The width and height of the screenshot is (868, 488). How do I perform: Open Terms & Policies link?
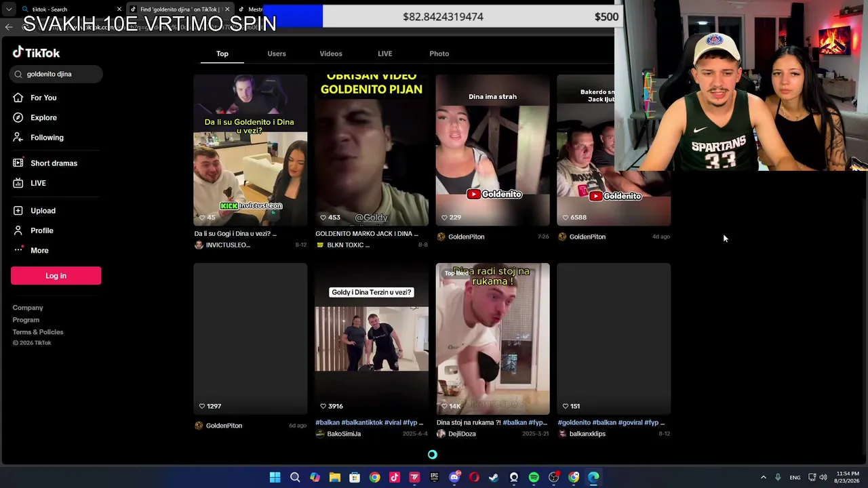tap(38, 332)
